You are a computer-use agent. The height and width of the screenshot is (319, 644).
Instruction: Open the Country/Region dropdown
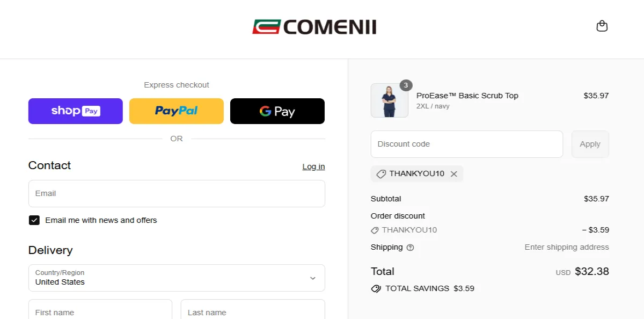(x=177, y=278)
